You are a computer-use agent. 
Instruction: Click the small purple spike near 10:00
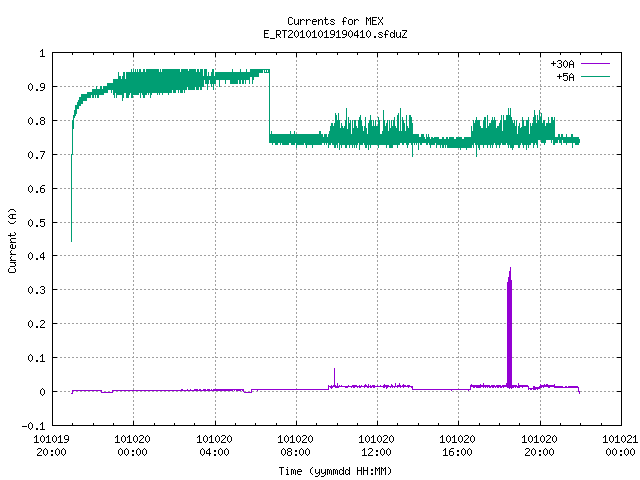335,376
